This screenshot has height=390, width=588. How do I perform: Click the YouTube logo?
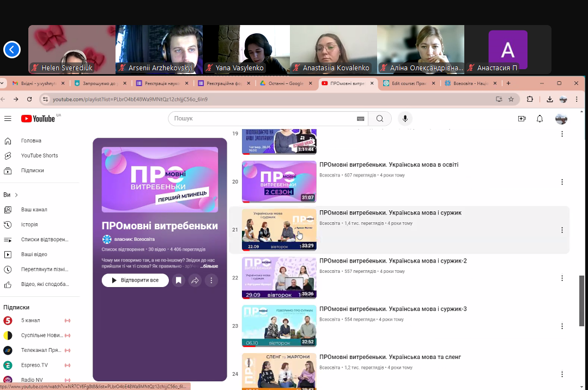[x=38, y=119]
